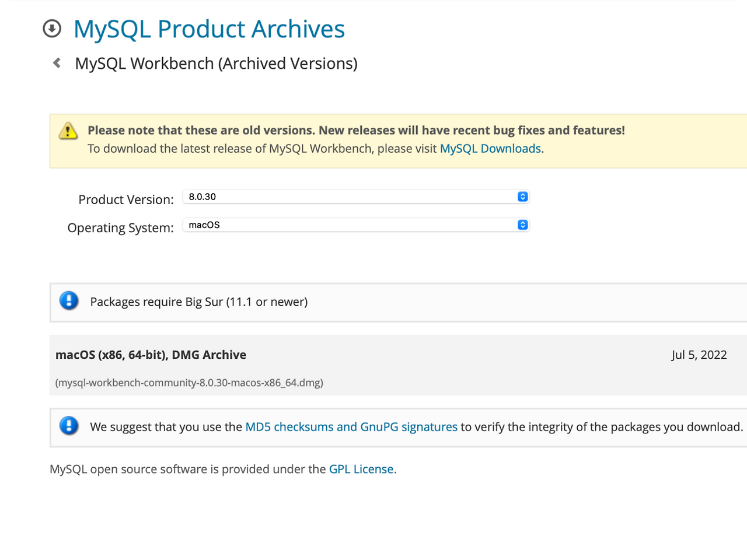Click the blue info icon beside checksums suggestion
747x560 pixels.
[x=69, y=426]
